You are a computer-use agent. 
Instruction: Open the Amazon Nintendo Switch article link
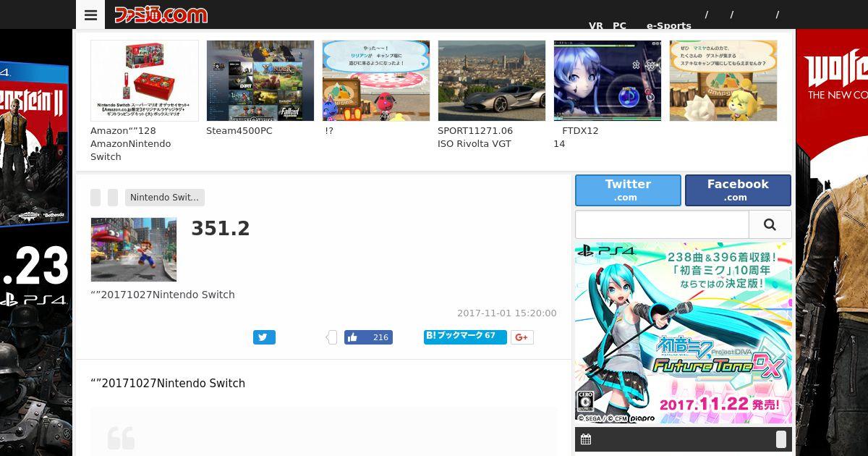click(x=131, y=144)
